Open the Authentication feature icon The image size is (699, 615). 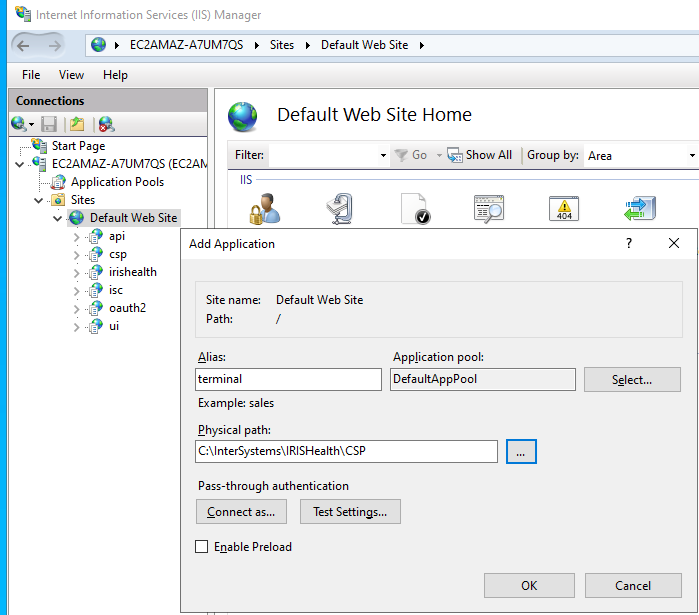pos(265,208)
